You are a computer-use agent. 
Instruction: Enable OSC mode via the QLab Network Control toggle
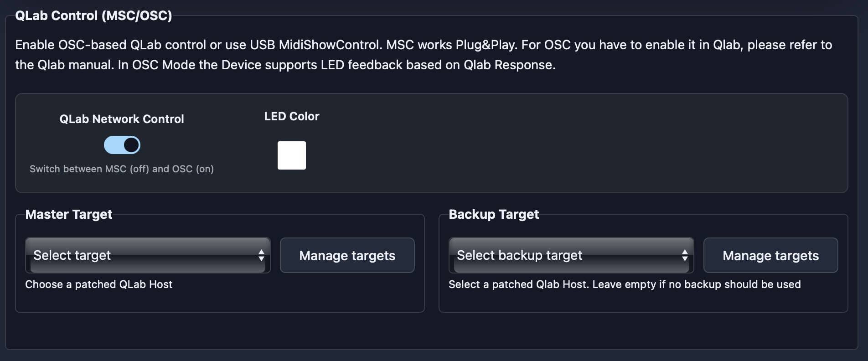click(122, 144)
